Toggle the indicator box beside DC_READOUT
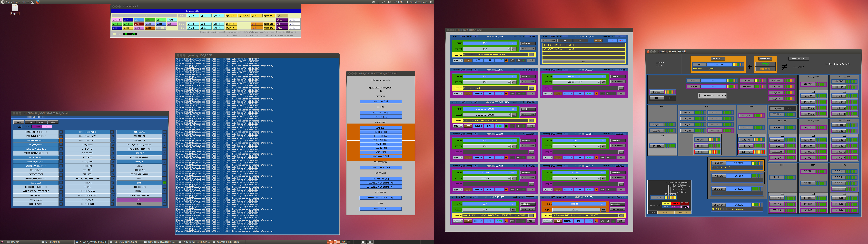Viewport: 868px width, 244px height. (61, 183)
